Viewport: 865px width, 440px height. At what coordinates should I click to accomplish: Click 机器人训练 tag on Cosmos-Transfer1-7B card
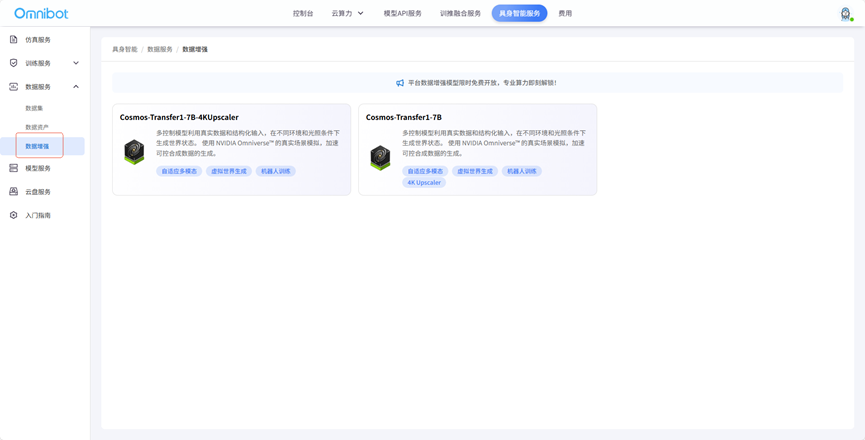[x=522, y=171]
